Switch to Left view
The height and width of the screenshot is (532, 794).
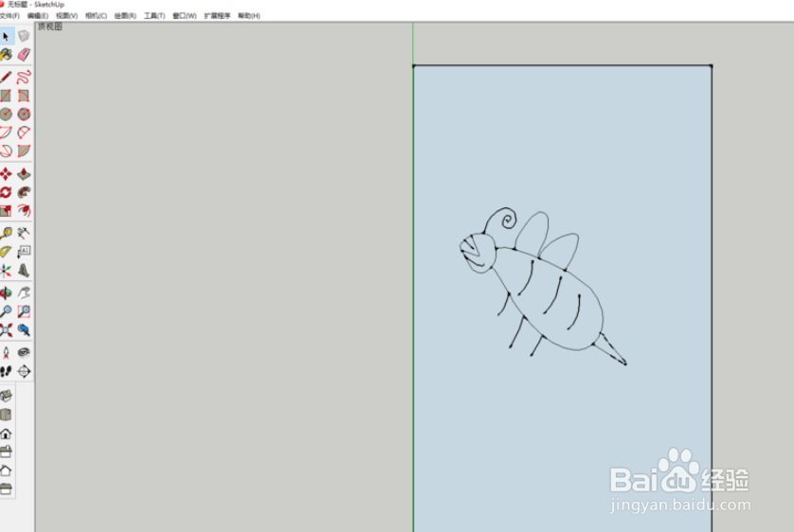pos(6,488)
